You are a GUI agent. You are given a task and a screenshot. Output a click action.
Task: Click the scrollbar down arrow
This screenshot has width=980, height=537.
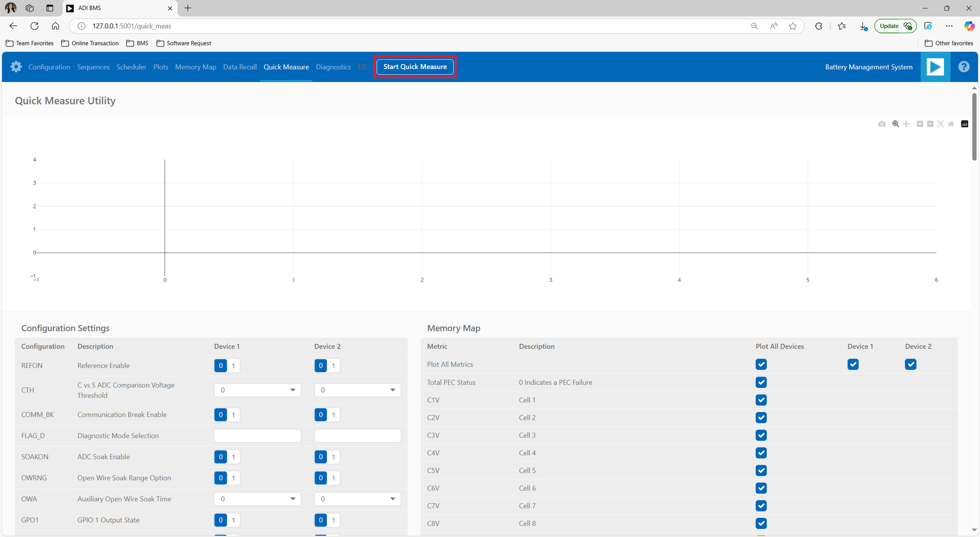click(x=974, y=530)
